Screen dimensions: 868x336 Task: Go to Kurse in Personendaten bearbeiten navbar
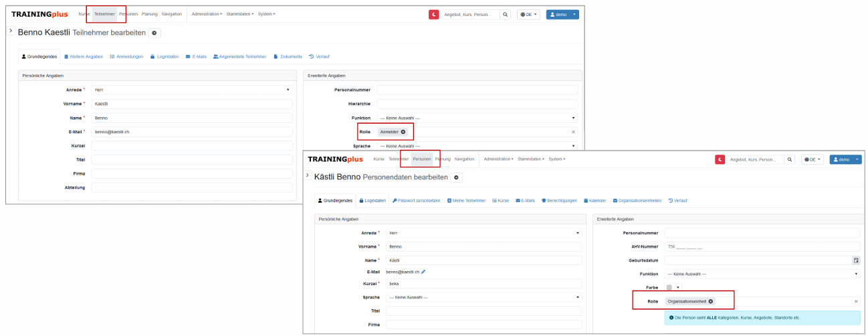(379, 159)
